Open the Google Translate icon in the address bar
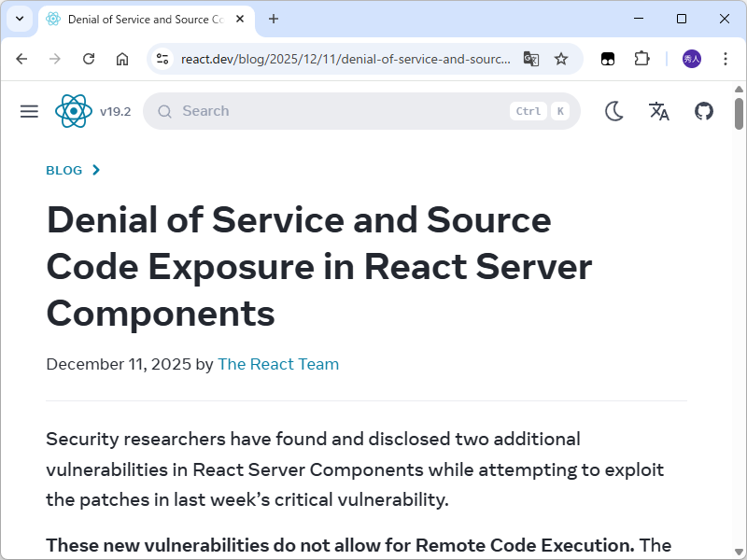This screenshot has width=747, height=560. [x=531, y=58]
